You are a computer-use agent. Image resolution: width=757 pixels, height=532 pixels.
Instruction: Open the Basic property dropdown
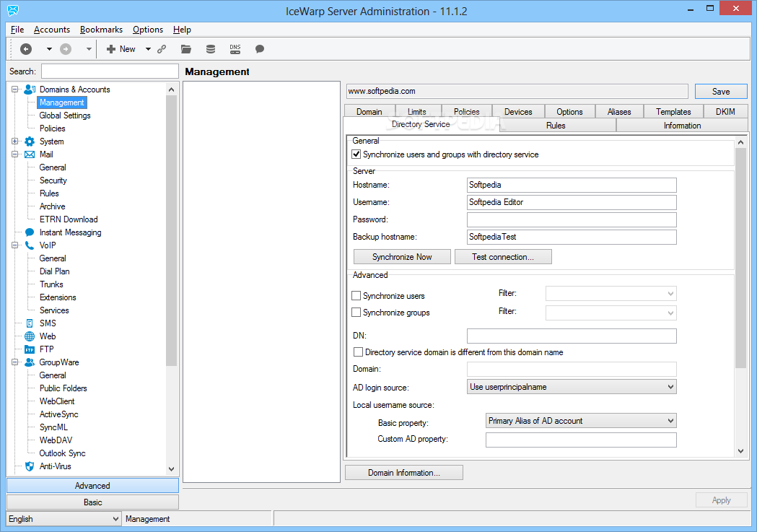click(x=581, y=421)
